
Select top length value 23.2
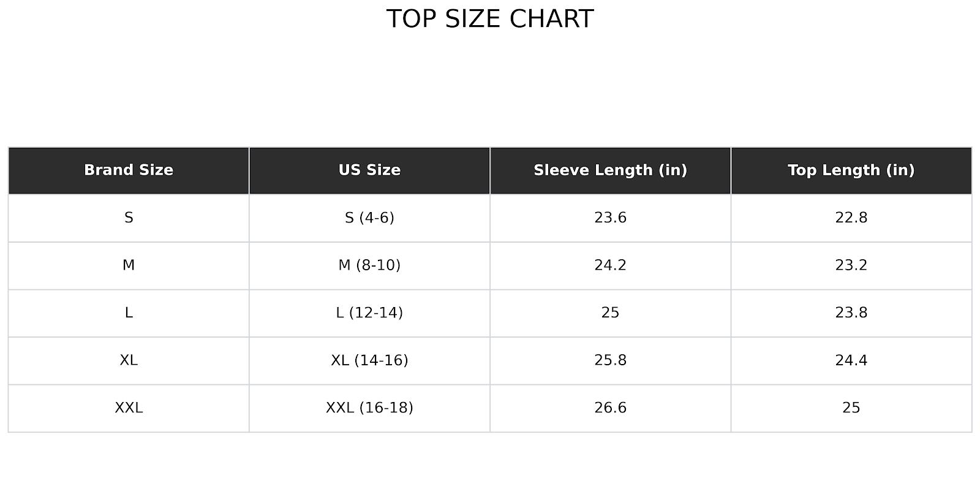[851, 265]
